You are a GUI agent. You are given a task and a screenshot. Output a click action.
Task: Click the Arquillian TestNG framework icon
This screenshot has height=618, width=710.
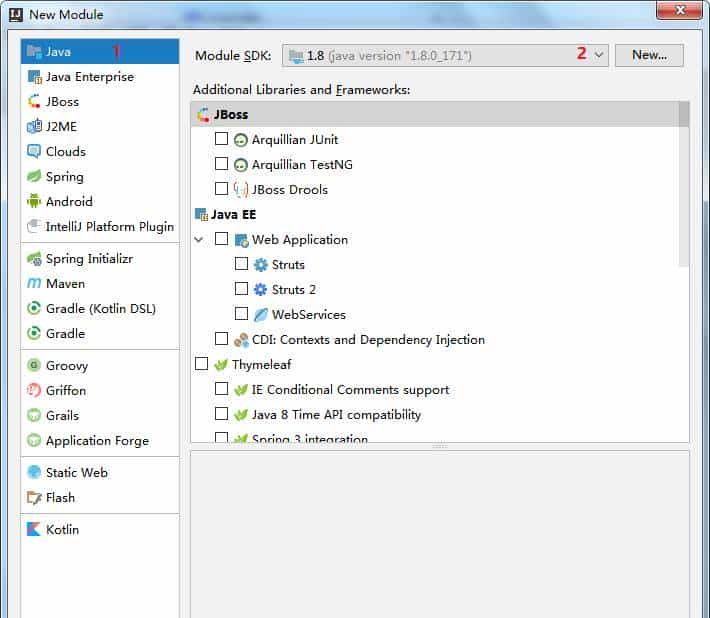click(x=240, y=165)
